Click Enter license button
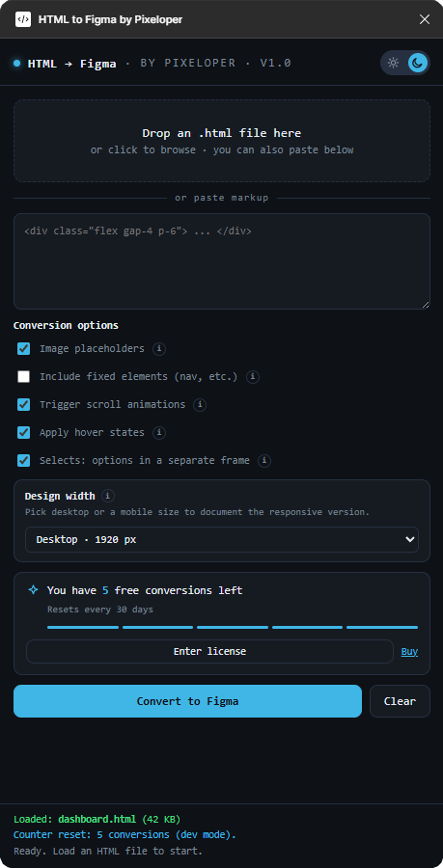443x868 pixels. (209, 652)
